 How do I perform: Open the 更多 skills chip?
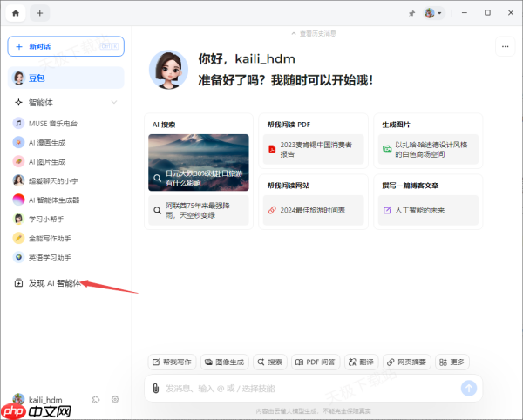[452, 362]
